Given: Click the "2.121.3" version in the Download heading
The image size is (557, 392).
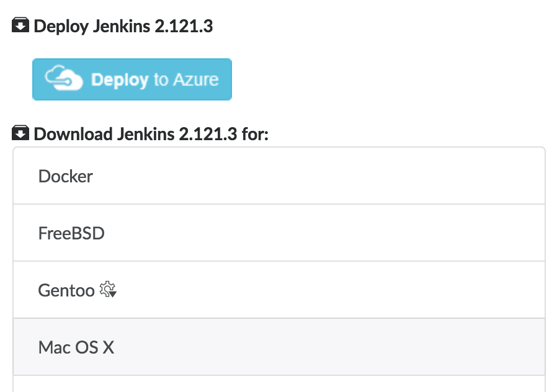Looking at the screenshot, I should pos(208,134).
